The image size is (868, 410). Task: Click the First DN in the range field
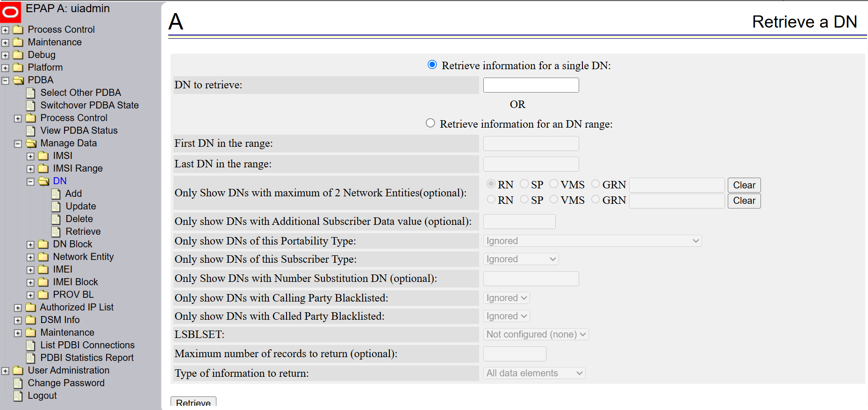pos(531,144)
